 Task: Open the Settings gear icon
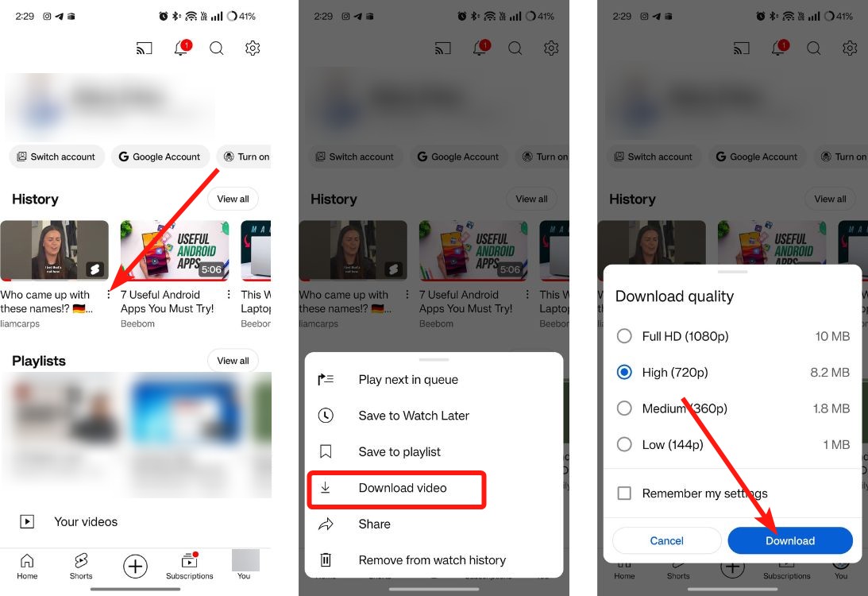click(x=253, y=48)
